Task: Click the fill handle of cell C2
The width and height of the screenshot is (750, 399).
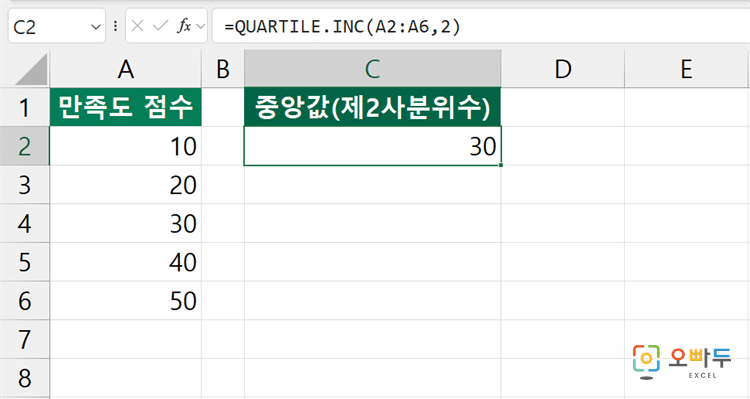Action: 500,165
